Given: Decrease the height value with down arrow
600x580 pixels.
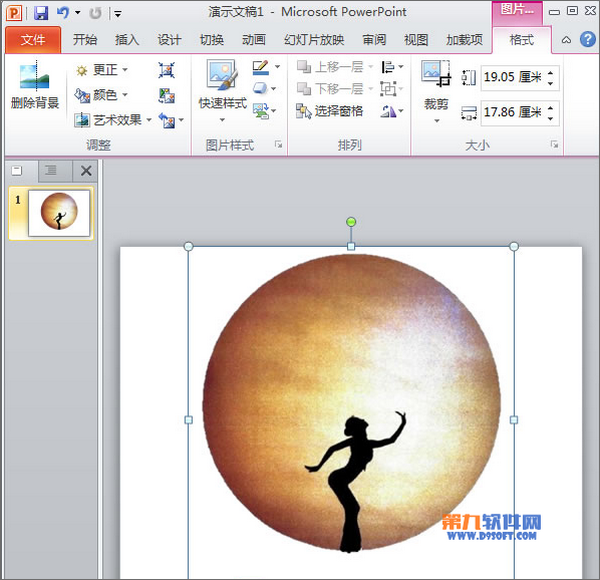Looking at the screenshot, I should coord(550,83).
